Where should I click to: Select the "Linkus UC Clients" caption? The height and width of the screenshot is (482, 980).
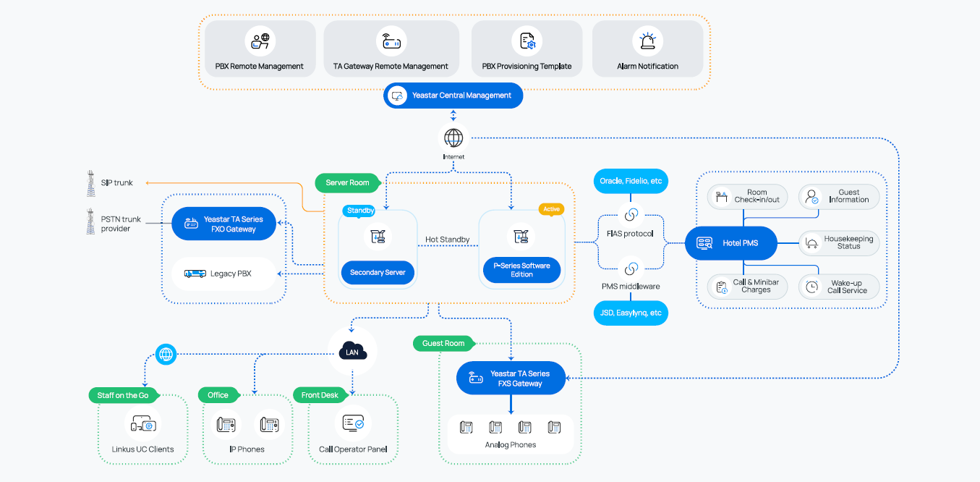(143, 449)
